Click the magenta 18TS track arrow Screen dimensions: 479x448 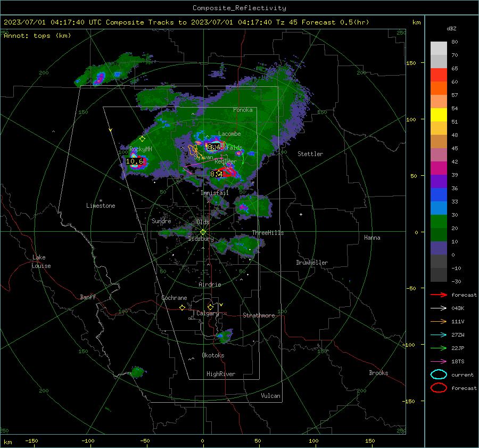click(439, 362)
